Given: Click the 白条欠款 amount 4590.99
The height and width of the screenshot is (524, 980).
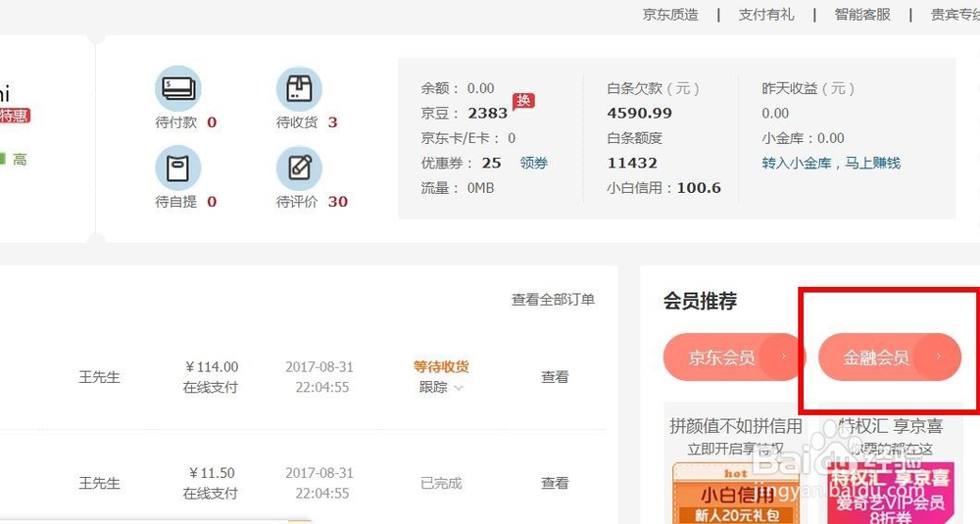Looking at the screenshot, I should click(639, 113).
